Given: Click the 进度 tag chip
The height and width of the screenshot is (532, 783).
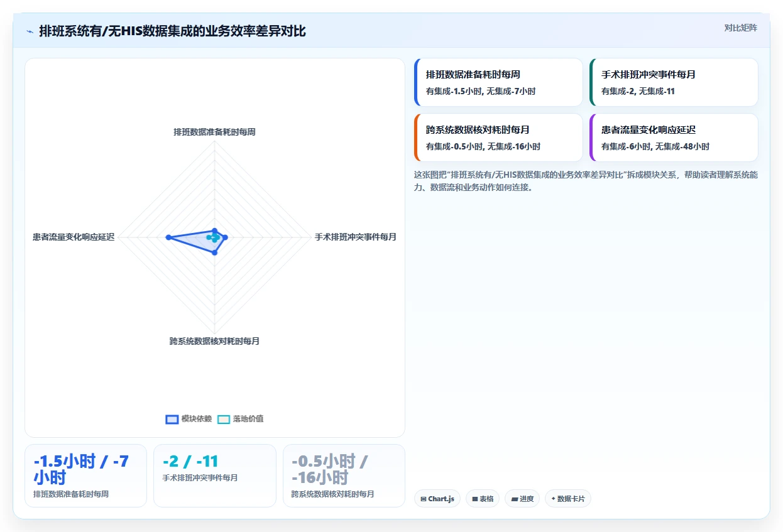Looking at the screenshot, I should pos(522,499).
